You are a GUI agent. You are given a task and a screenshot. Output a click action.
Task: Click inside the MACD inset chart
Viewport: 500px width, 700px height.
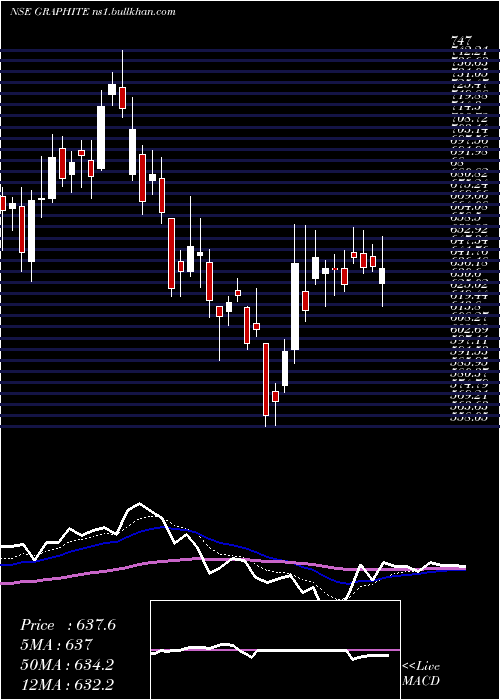(x=275, y=650)
